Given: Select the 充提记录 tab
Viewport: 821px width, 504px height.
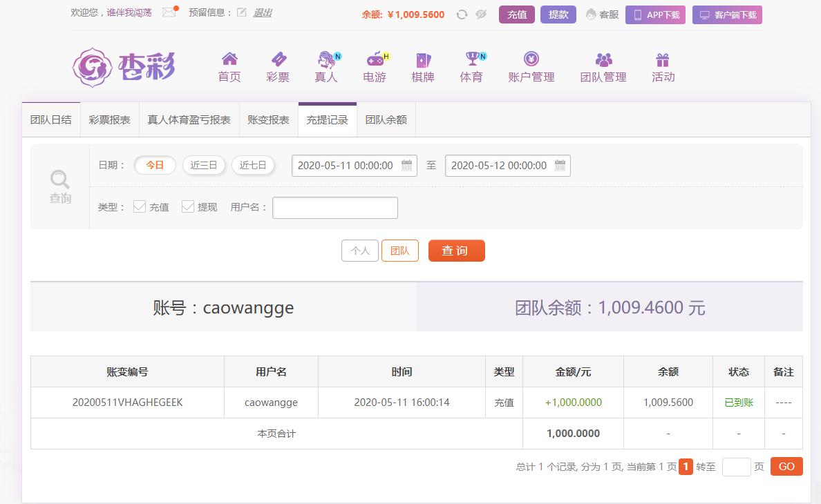Looking at the screenshot, I should [x=328, y=119].
